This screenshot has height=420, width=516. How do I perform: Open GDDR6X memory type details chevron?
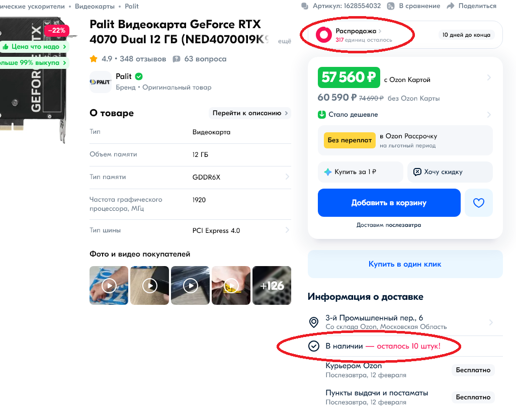coord(287,177)
